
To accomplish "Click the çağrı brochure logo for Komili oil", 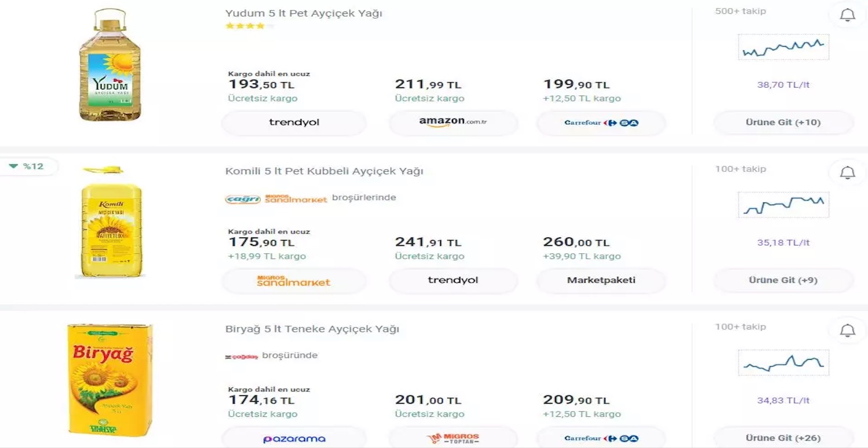I will (243, 199).
